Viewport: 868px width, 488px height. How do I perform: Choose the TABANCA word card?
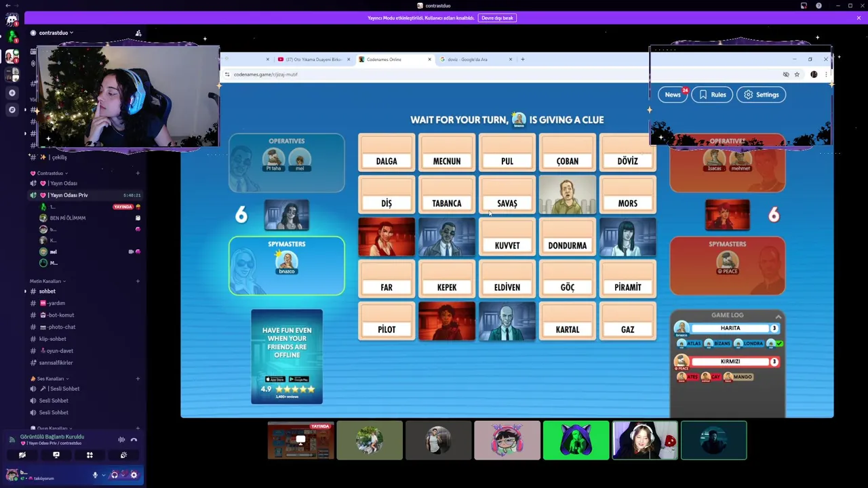coord(447,195)
